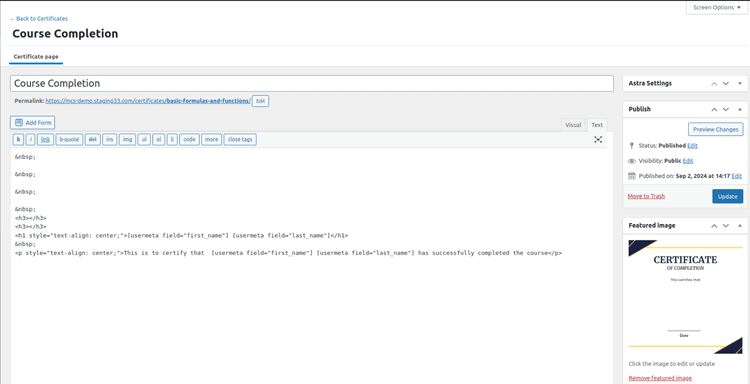The width and height of the screenshot is (750, 384).
Task: Click Preview Changes button
Action: click(x=716, y=129)
